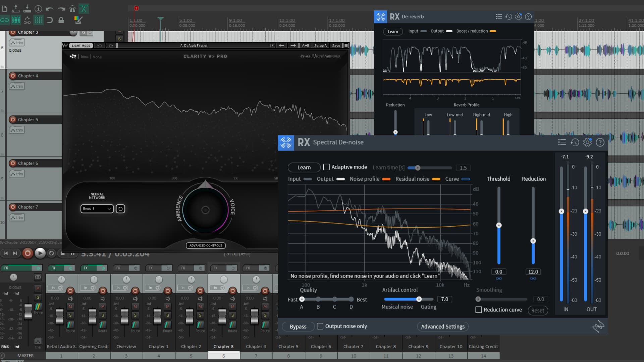Image resolution: width=644 pixels, height=362 pixels.
Task: Click the RX De-reverb preset list icon
Action: (499, 16)
